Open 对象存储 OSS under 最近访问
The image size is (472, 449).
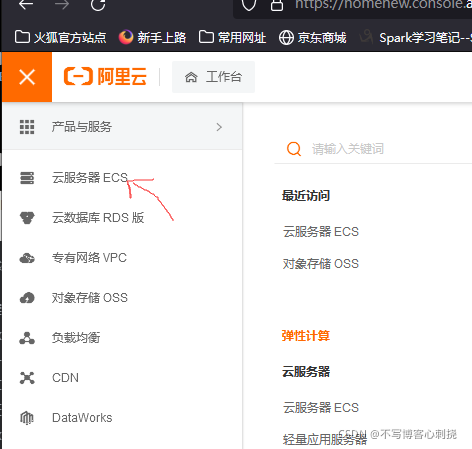pos(321,264)
